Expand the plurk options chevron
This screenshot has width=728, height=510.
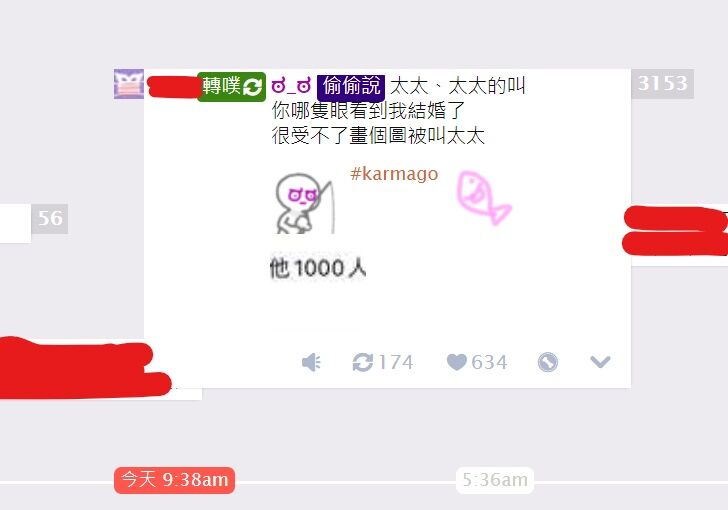pos(600,361)
